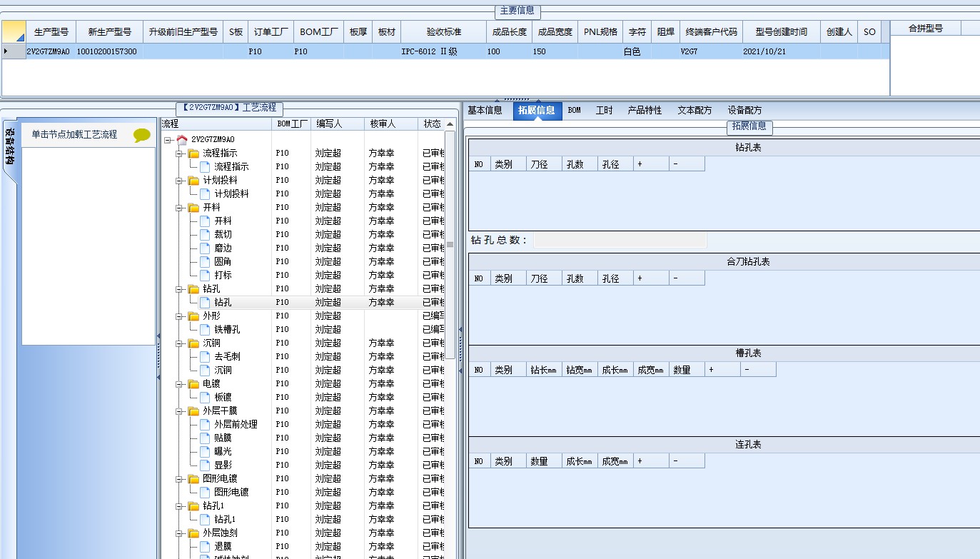The height and width of the screenshot is (559, 980).
Task: Click the document icon beside 贴膜
Action: pyautogui.click(x=205, y=438)
